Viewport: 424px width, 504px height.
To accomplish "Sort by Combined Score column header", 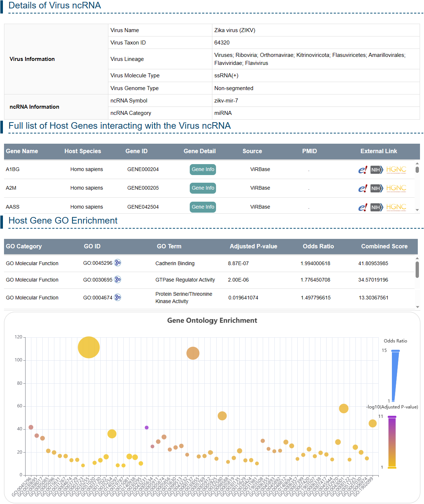I will click(384, 247).
